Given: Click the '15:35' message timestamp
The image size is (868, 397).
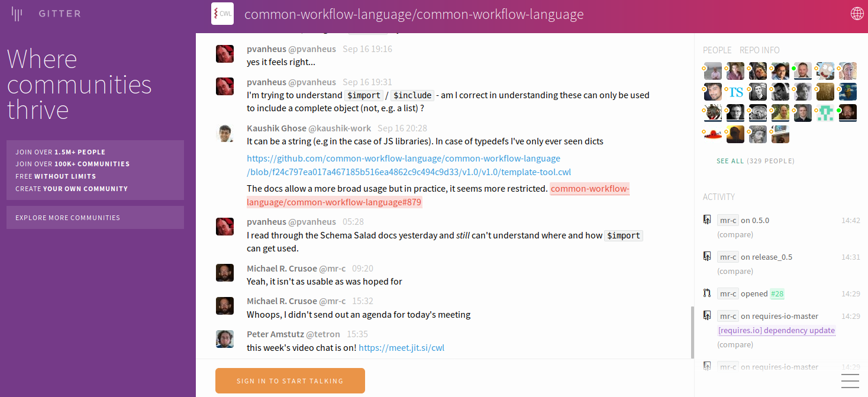Looking at the screenshot, I should pyautogui.click(x=357, y=334).
